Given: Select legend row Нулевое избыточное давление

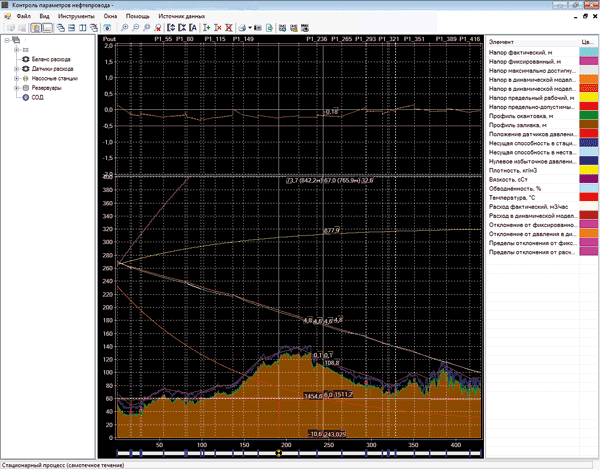Looking at the screenshot, I should 542,161.
